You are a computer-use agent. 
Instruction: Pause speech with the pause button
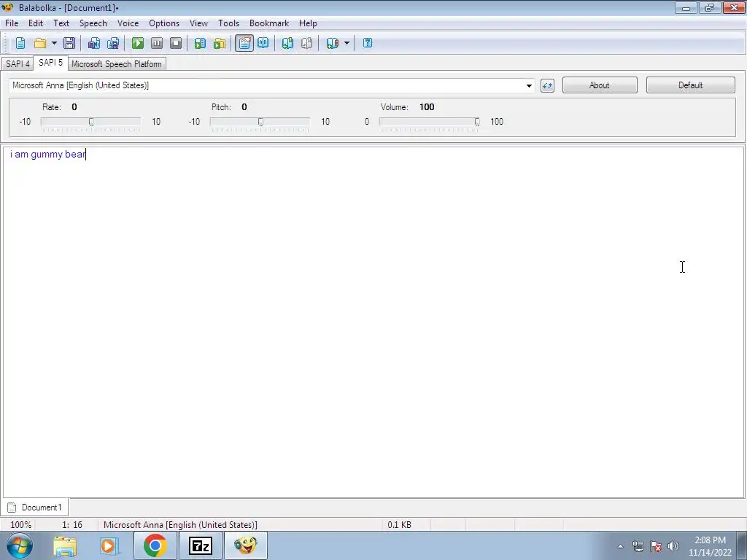(x=157, y=43)
